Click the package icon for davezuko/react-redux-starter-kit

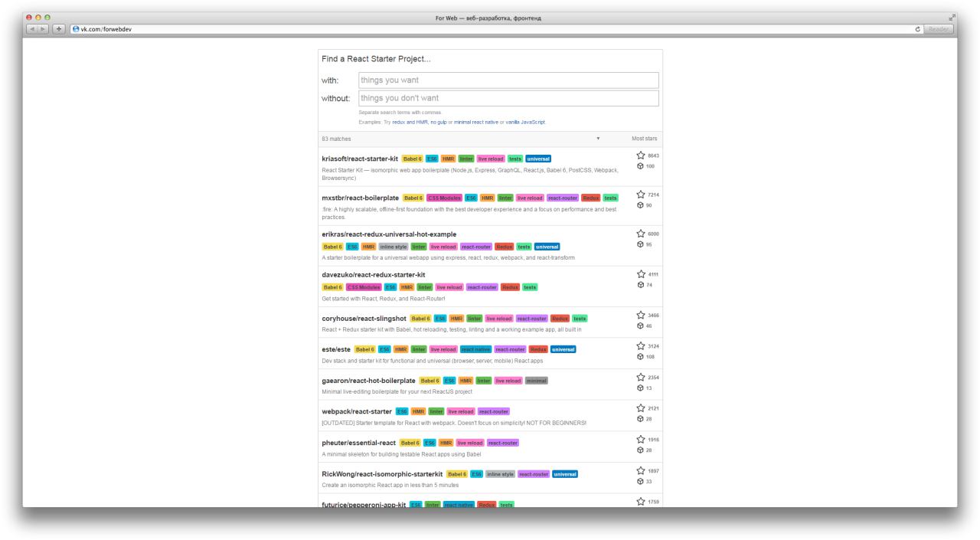pyautogui.click(x=641, y=284)
